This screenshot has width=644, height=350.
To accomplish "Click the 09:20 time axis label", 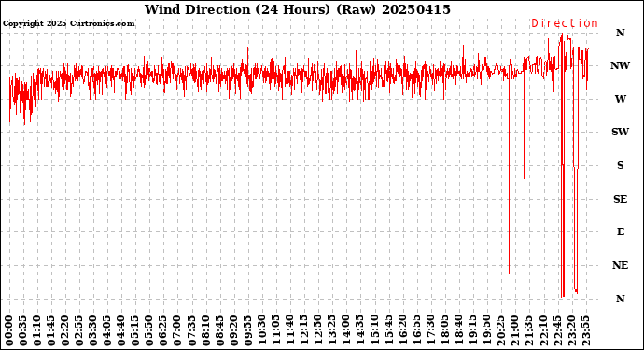I will click(x=233, y=331).
